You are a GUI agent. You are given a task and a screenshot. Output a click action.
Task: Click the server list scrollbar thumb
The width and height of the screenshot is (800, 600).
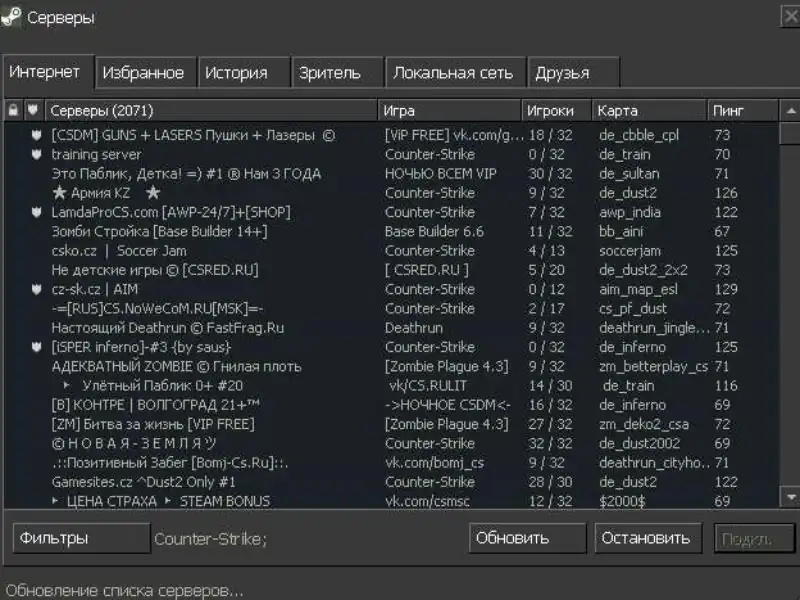tap(790, 134)
